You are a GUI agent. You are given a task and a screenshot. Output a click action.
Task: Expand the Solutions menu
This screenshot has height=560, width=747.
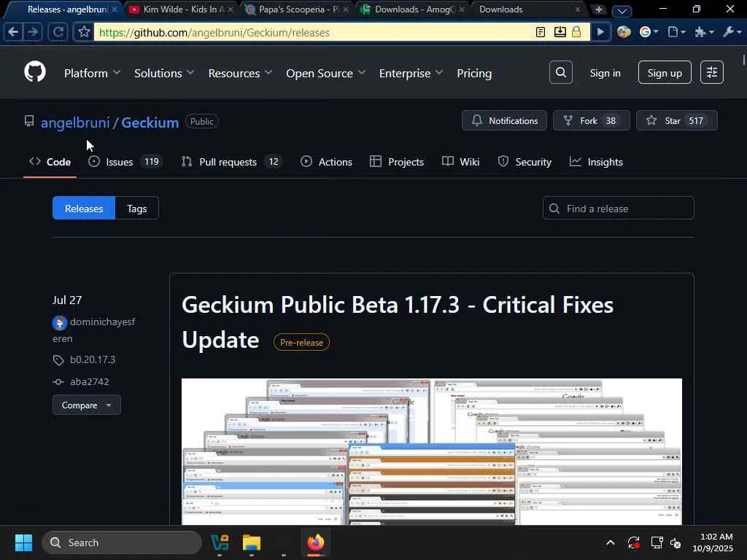(164, 74)
